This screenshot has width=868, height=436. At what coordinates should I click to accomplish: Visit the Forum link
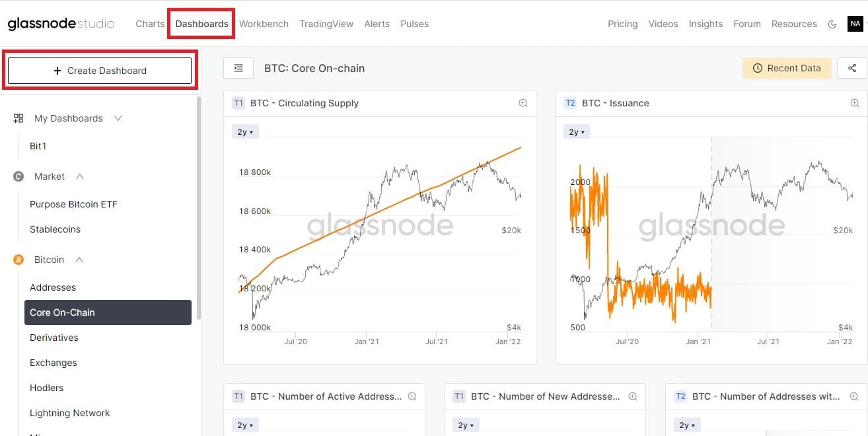tap(747, 24)
